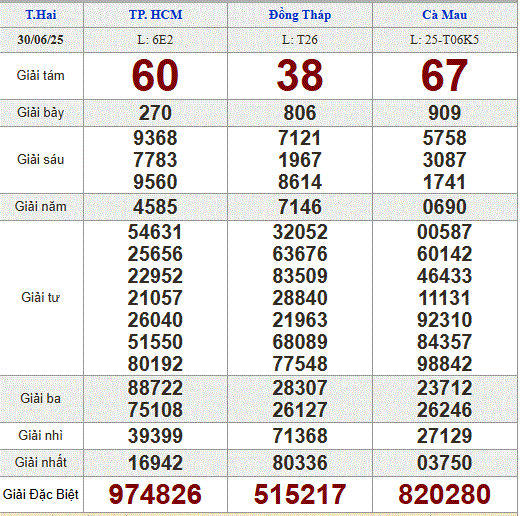Image resolution: width=527 pixels, height=516 pixels.
Task: Select Đồng Tháp first prize 80336
Action: tap(300, 463)
